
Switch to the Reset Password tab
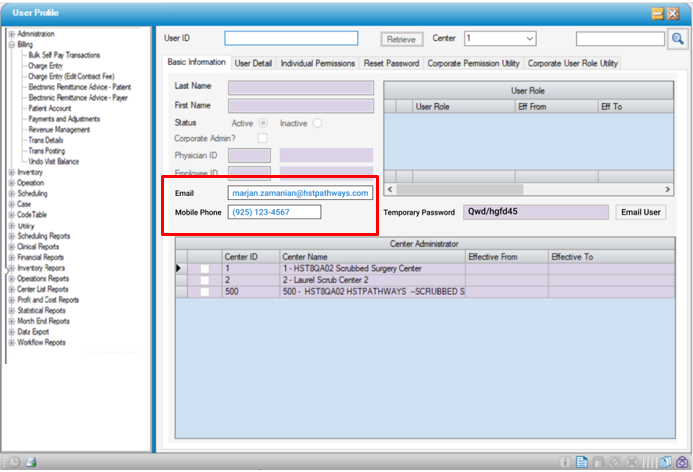(x=391, y=63)
